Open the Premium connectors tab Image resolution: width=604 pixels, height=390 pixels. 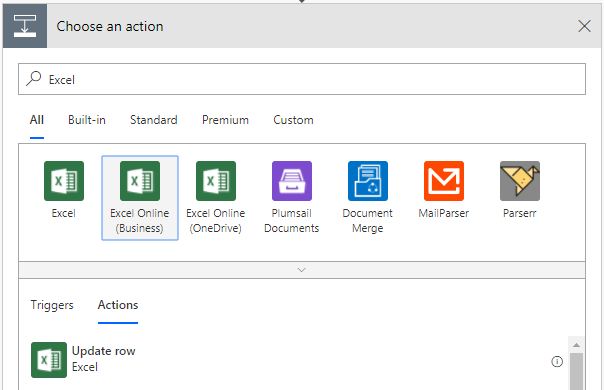pyautogui.click(x=225, y=120)
